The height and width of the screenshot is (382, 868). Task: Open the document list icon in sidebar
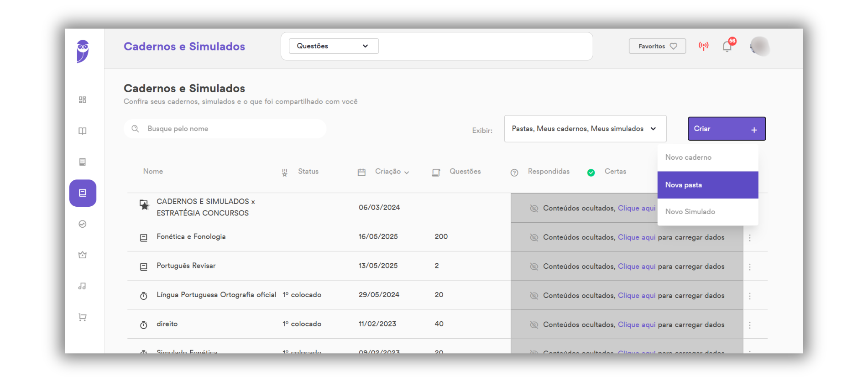(x=83, y=162)
